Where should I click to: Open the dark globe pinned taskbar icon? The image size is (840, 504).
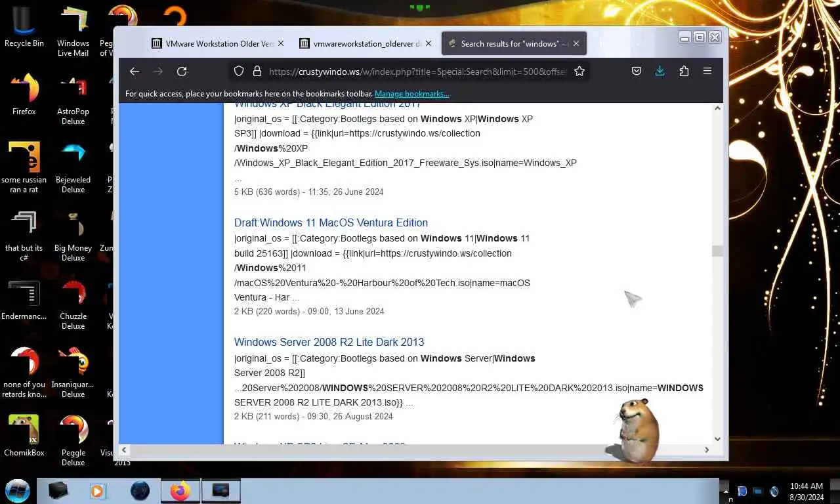pyautogui.click(x=140, y=491)
